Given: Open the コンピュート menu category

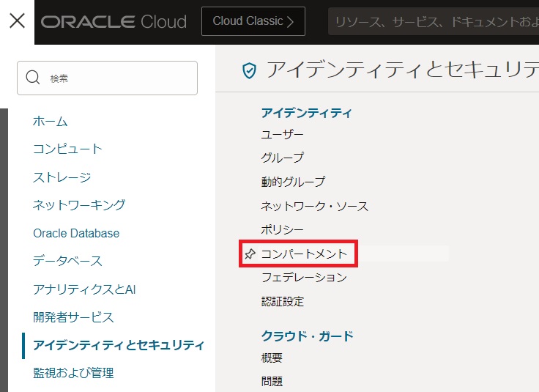Looking at the screenshot, I should [x=67, y=149].
